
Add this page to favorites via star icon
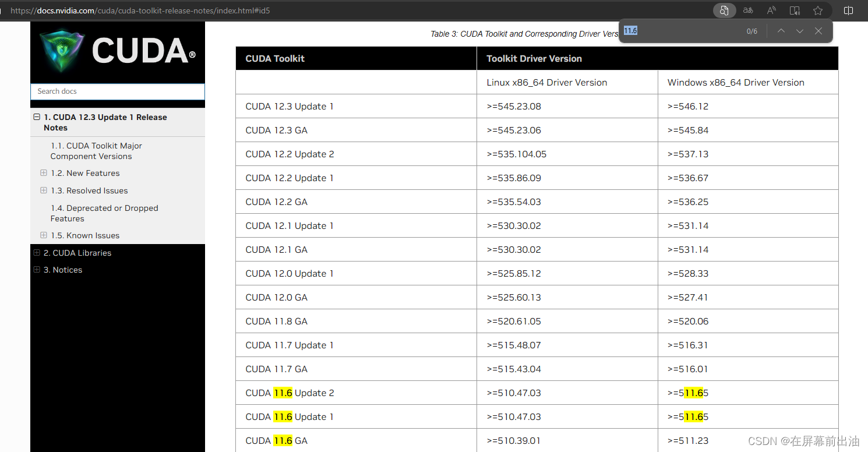click(x=818, y=10)
